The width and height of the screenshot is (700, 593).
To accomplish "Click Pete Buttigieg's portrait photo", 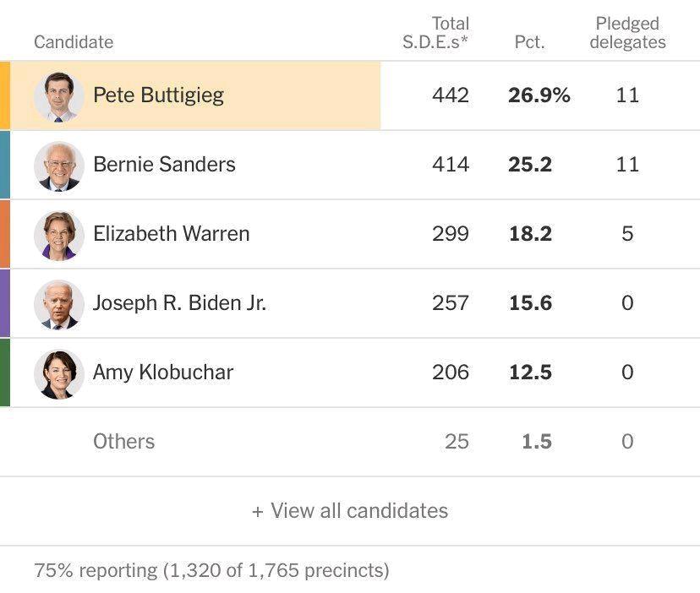I will (59, 96).
